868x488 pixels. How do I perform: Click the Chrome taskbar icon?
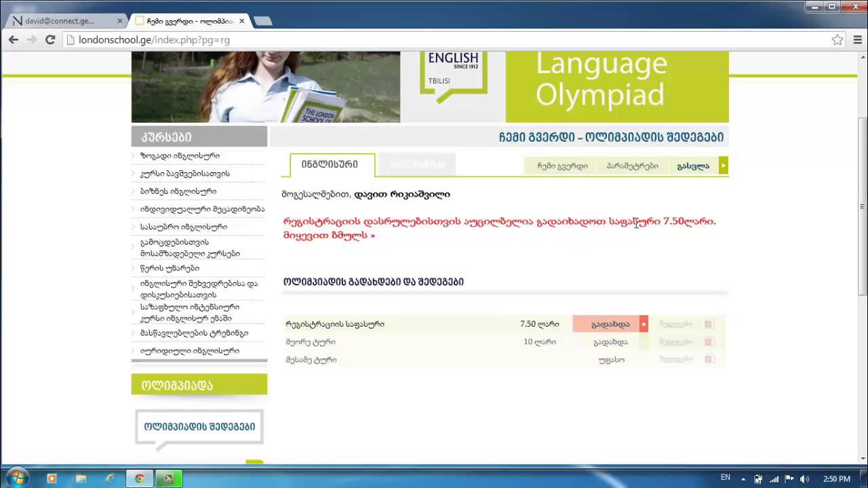click(x=139, y=478)
